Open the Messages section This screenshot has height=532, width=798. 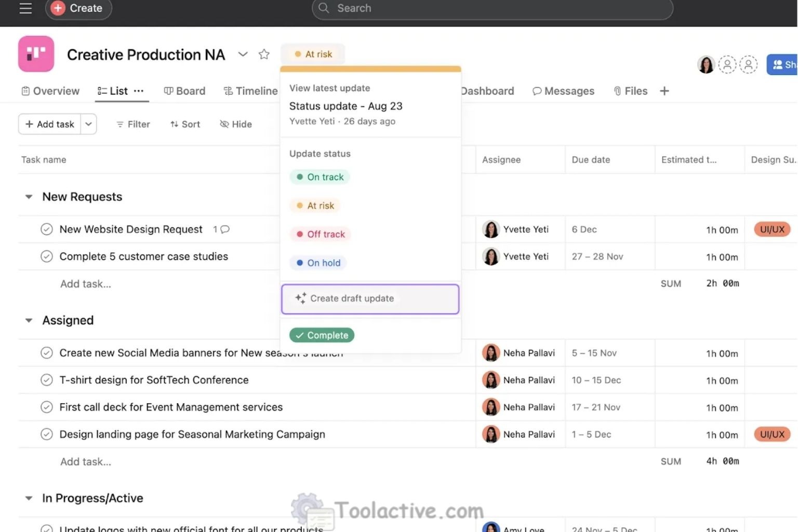(563, 90)
